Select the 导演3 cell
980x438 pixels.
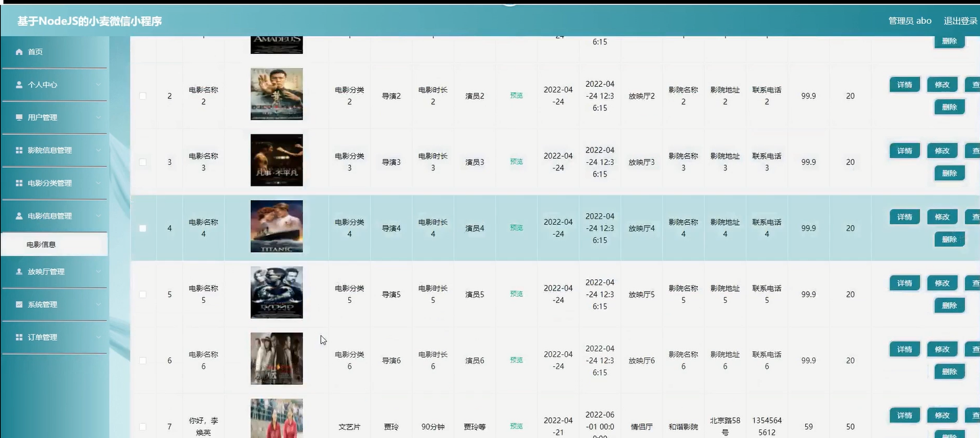tap(391, 162)
